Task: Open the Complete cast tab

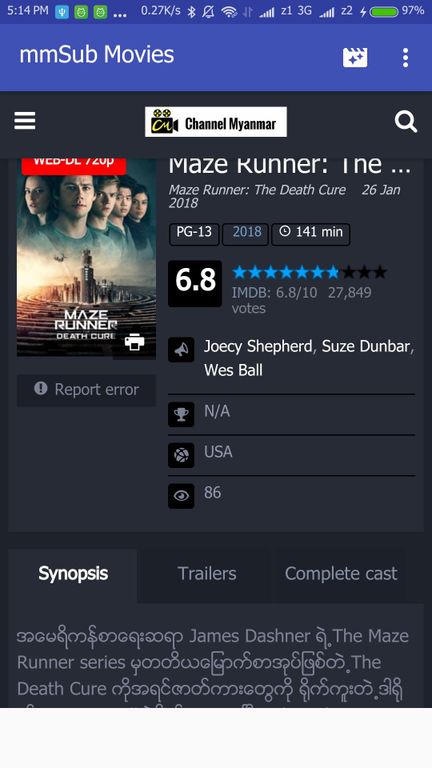Action: pos(341,574)
